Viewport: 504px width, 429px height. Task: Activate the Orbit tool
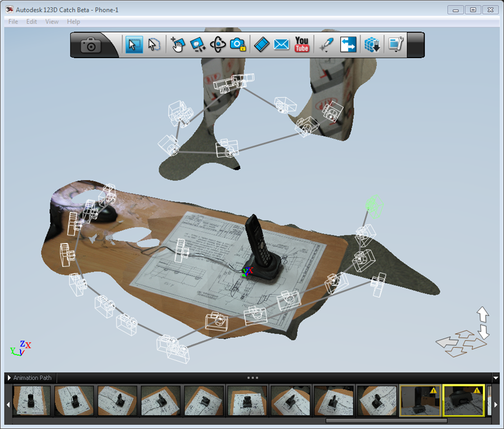(x=218, y=44)
